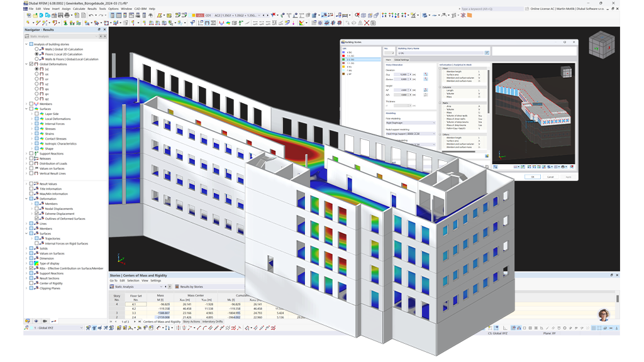
Task: Click the Print icon
Action: (x=67, y=14)
